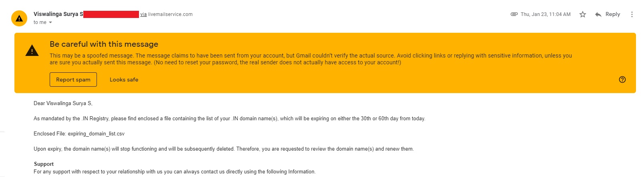Mark message with Looks safe

124,80
